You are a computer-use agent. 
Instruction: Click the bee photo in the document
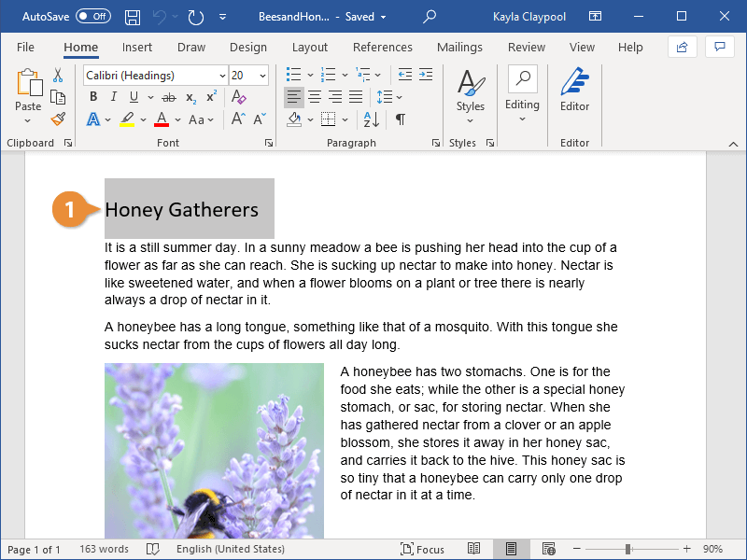coord(214,451)
